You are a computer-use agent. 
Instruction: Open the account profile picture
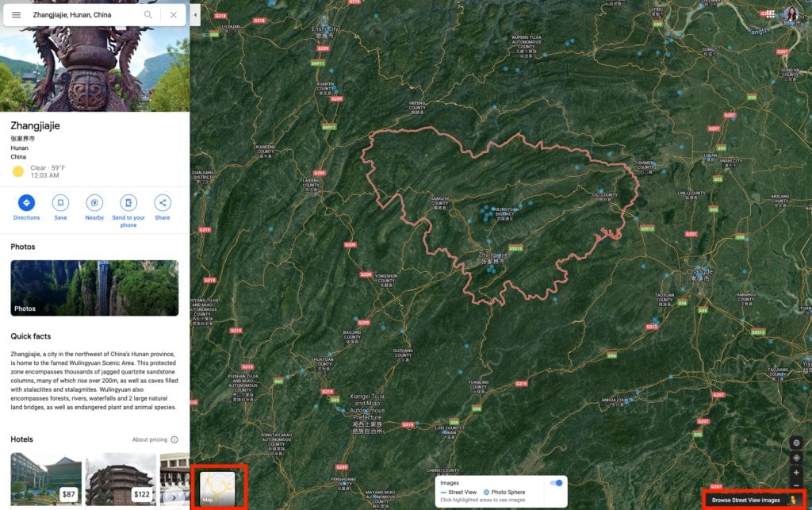pyautogui.click(x=791, y=13)
